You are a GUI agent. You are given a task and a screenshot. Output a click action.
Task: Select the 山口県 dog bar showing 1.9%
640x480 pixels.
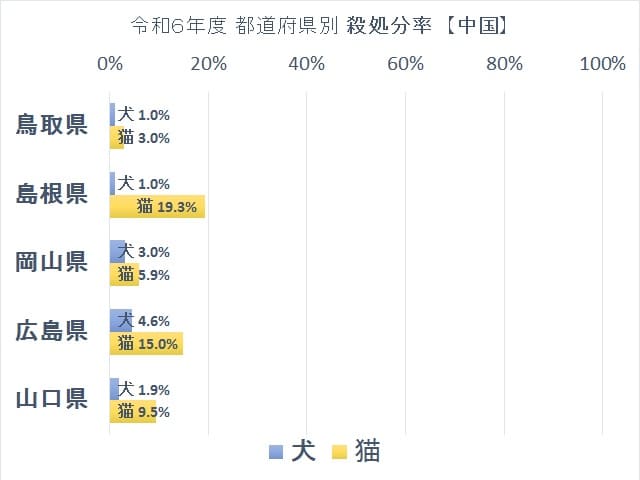pos(114,389)
